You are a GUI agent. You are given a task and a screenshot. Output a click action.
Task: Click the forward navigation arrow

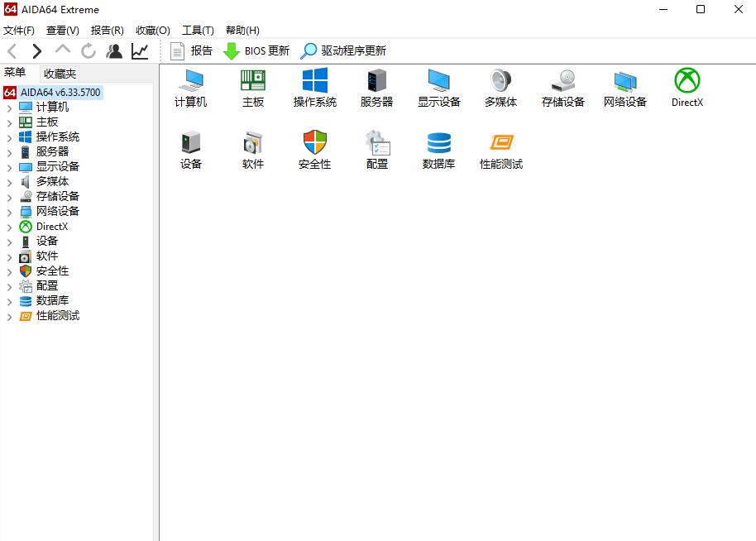pyautogui.click(x=36, y=50)
